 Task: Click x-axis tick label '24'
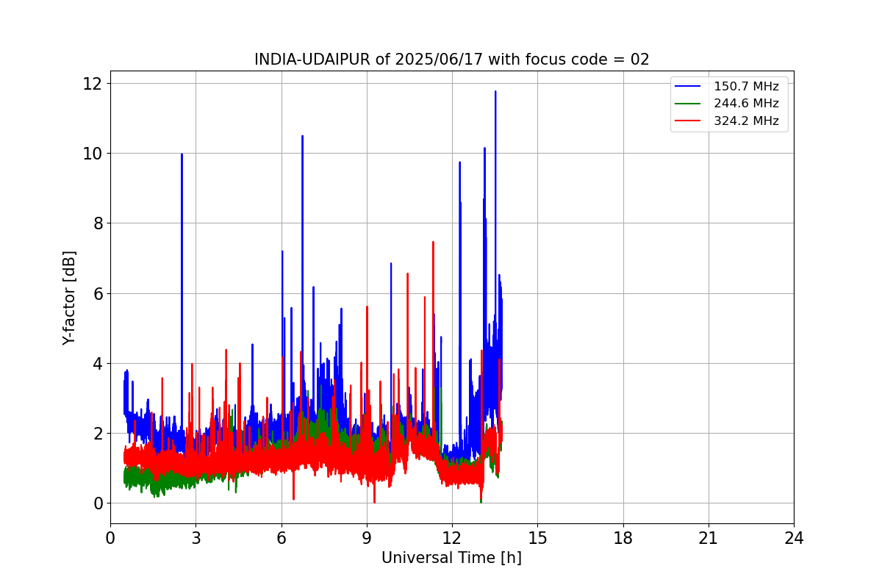click(794, 538)
